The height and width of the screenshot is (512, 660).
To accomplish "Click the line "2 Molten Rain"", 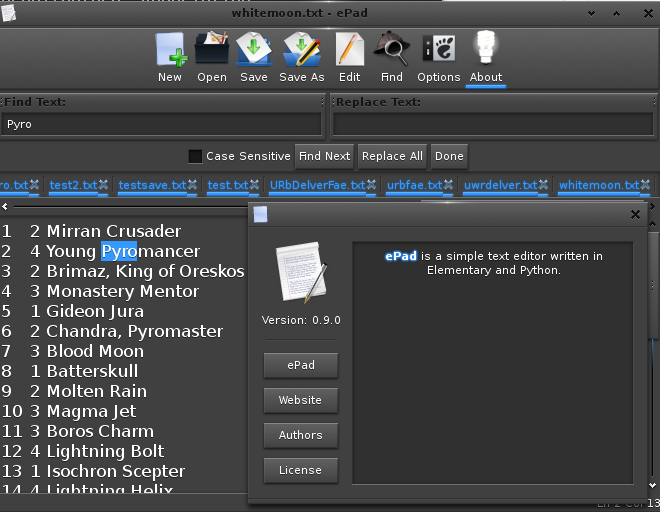I will 88,391.
